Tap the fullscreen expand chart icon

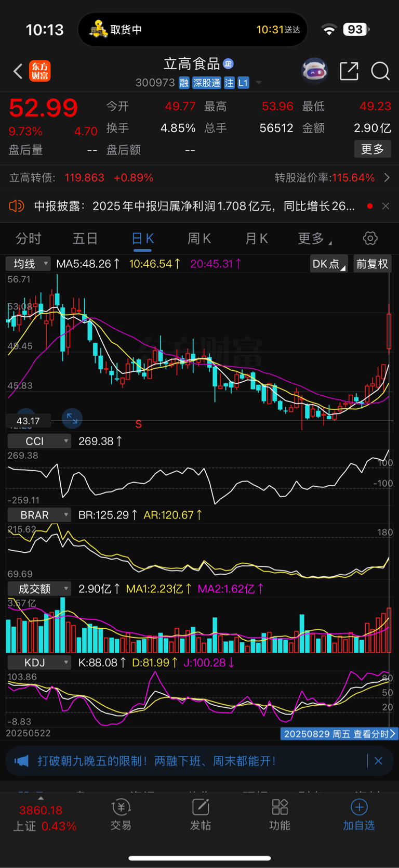pos(72,418)
